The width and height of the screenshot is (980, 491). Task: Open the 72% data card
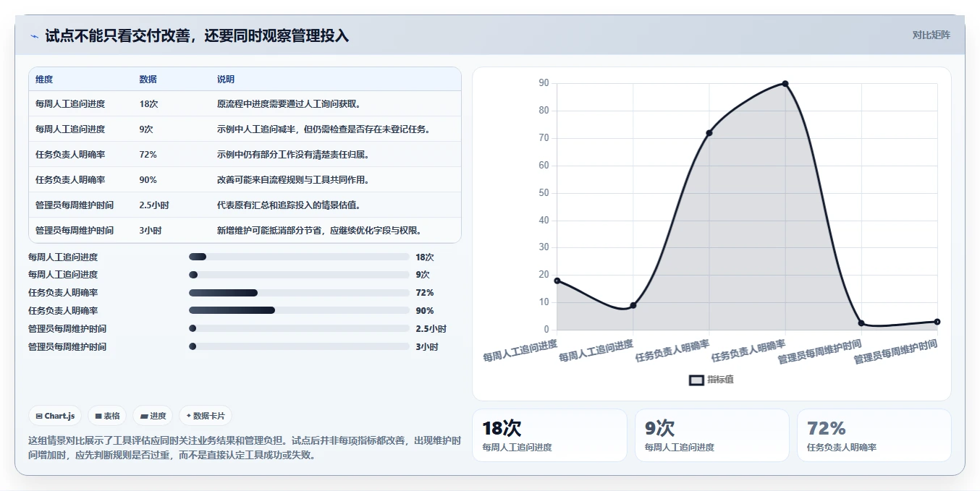(874, 435)
